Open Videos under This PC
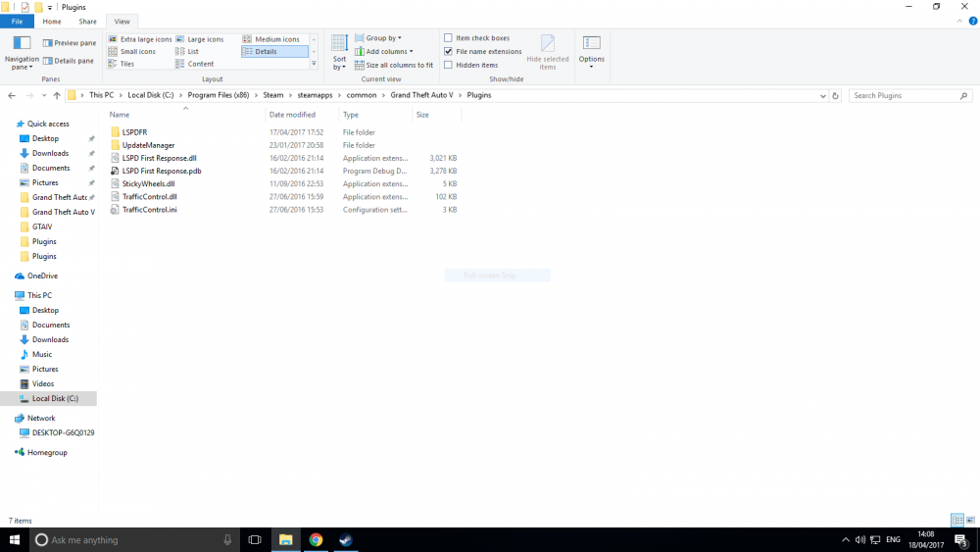980x552 pixels. point(42,383)
